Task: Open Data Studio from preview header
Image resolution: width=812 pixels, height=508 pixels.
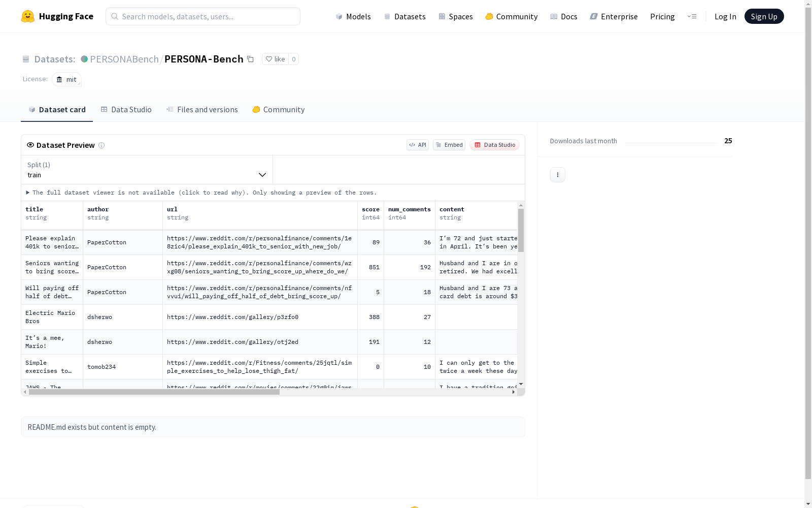Action: 494,145
